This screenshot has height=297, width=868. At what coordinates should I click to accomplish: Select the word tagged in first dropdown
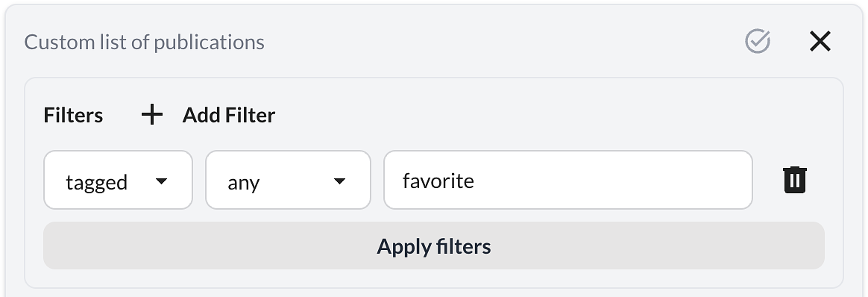click(x=97, y=183)
